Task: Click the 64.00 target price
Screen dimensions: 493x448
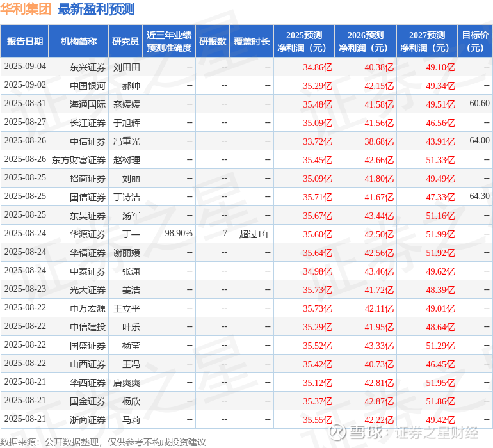Action: pos(480,140)
